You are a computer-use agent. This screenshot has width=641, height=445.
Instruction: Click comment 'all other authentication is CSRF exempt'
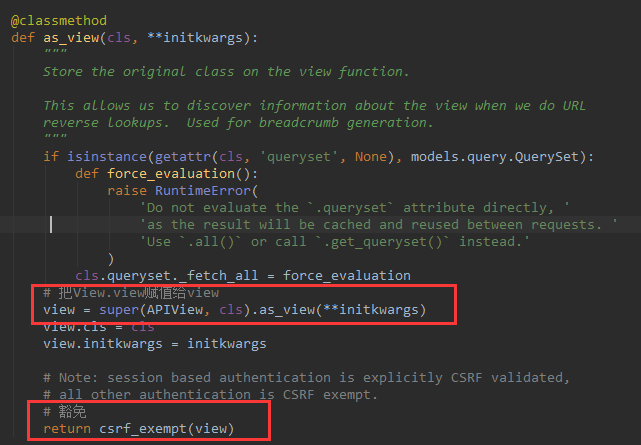tap(211, 395)
